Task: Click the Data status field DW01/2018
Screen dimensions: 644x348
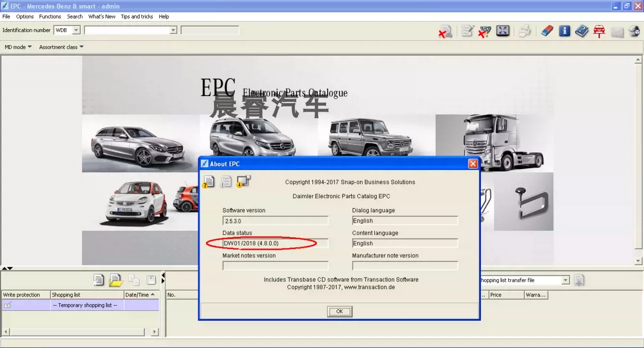Action: (275, 243)
